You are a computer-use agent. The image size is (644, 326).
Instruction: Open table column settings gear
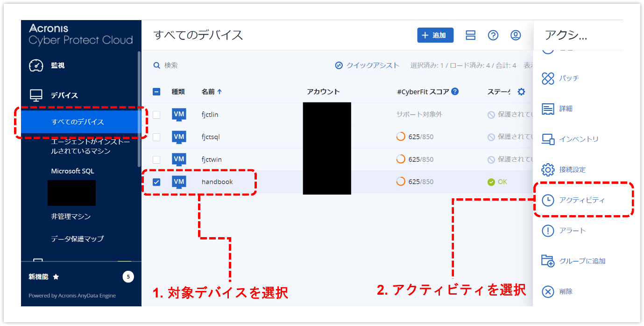tap(521, 92)
